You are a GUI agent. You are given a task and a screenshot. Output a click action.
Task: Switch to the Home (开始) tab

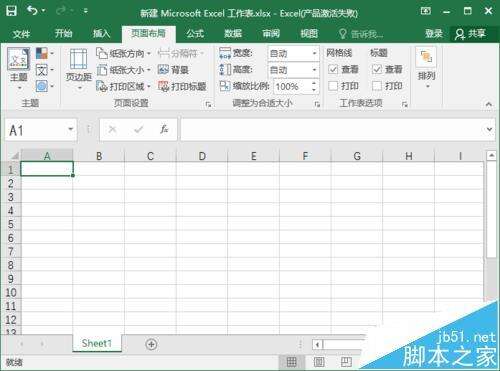63,33
